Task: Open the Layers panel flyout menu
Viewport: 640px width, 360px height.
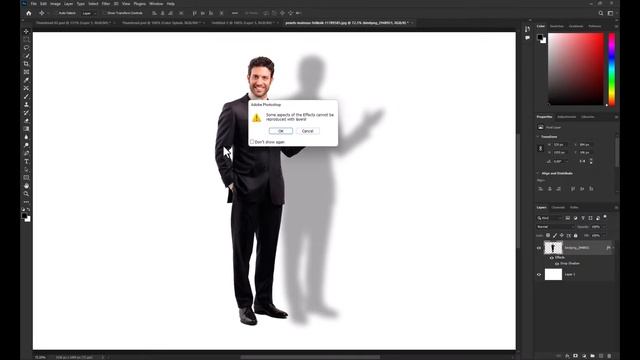Action: point(616,207)
